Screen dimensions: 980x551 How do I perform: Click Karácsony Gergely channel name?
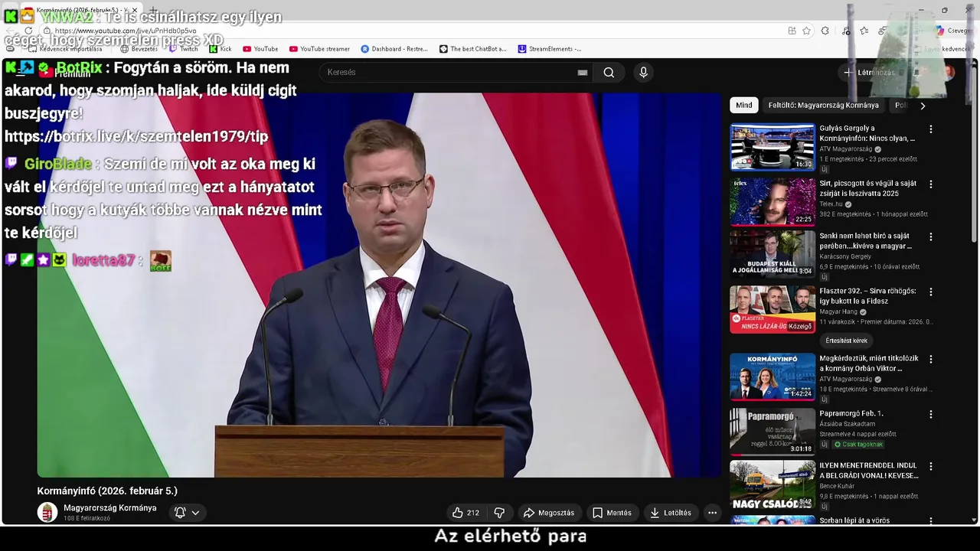pyautogui.click(x=845, y=256)
